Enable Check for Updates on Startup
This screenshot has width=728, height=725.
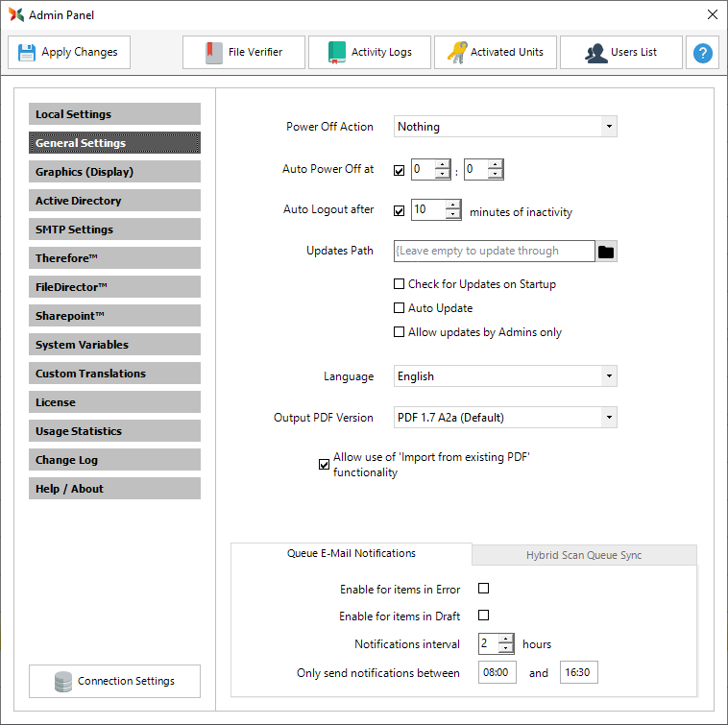tap(400, 284)
